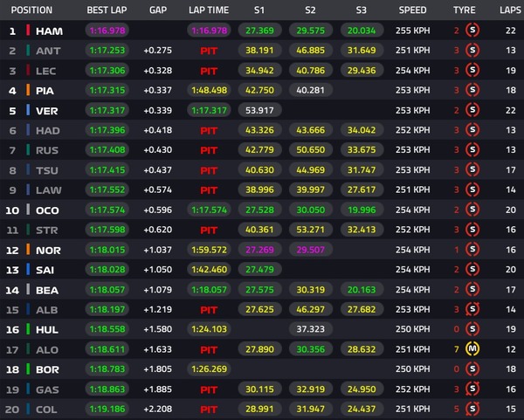
Task: Click the orange team color bar beside PIA
Action: pyautogui.click(x=29, y=90)
